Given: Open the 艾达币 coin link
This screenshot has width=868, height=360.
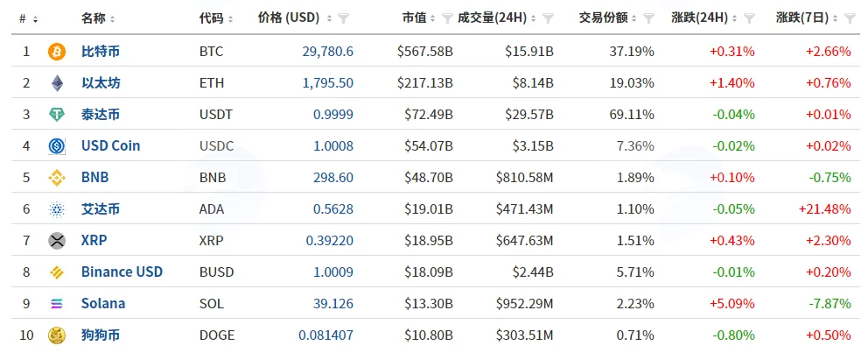Looking at the screenshot, I should [101, 209].
